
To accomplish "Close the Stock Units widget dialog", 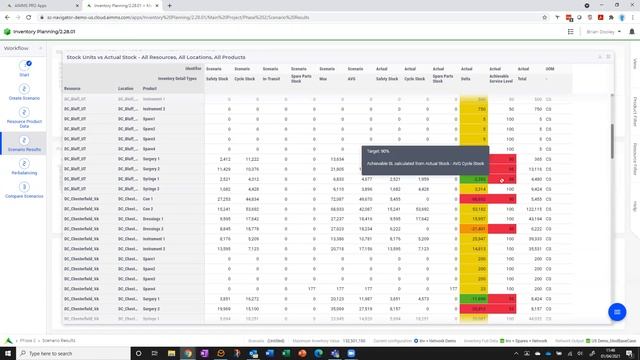I will [608, 57].
